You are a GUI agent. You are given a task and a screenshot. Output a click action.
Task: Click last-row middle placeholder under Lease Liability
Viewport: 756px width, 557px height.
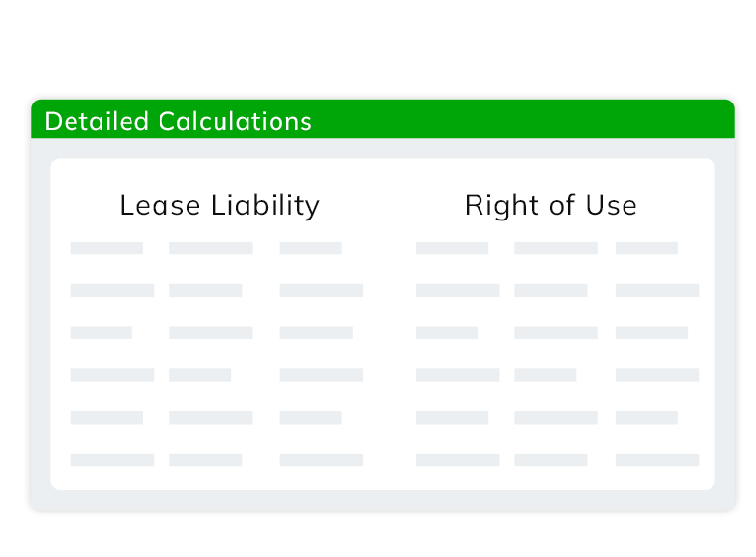click(x=205, y=459)
